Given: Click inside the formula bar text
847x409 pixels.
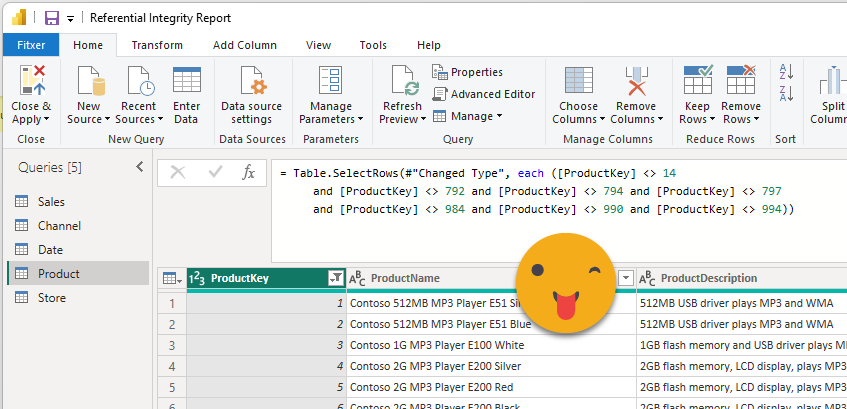Looking at the screenshot, I should (x=540, y=191).
